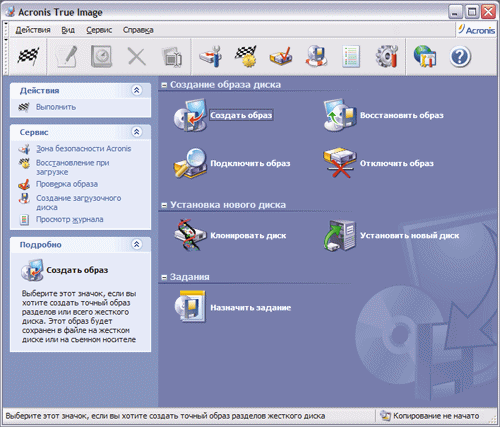Select the Подключить образ magnifier icon

click(x=190, y=163)
